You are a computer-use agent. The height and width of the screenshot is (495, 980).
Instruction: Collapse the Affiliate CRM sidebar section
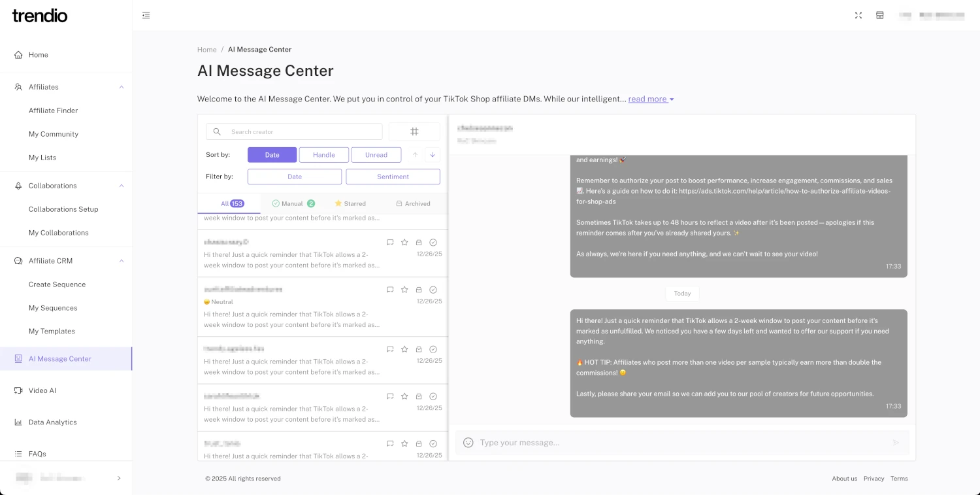click(x=122, y=261)
